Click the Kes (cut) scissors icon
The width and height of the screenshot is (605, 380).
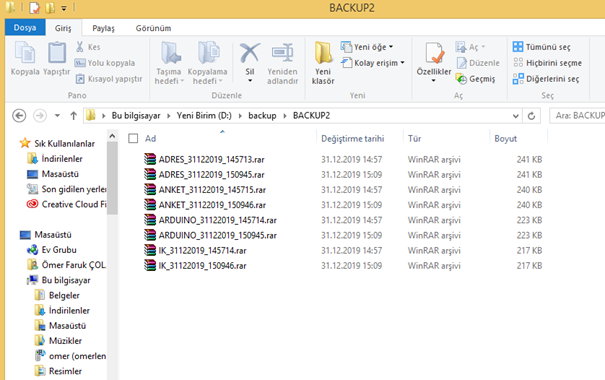[x=79, y=47]
